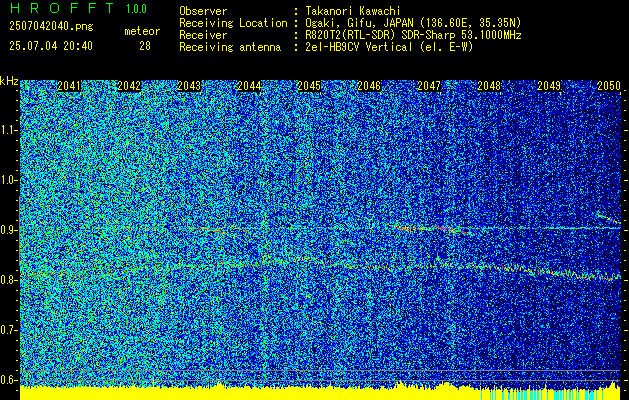Click the 2048 time marker
Viewport: 629px width, 400px height.
(489, 86)
